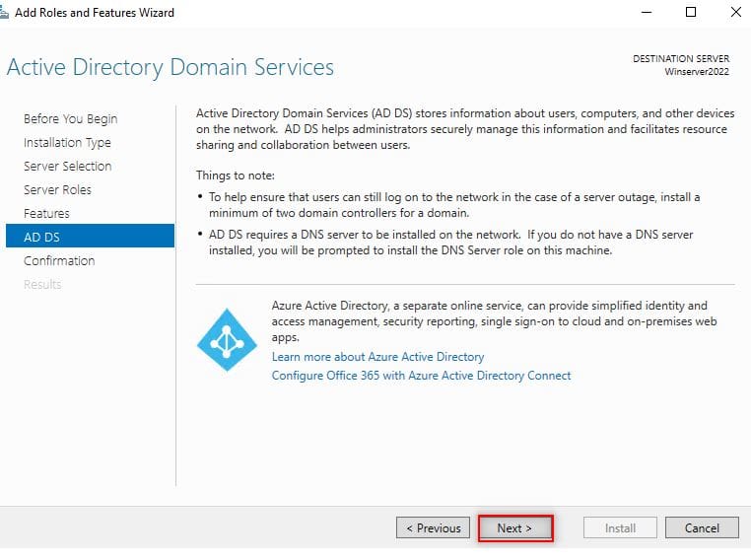Click the Things to note text
The image size is (751, 560).
point(236,175)
